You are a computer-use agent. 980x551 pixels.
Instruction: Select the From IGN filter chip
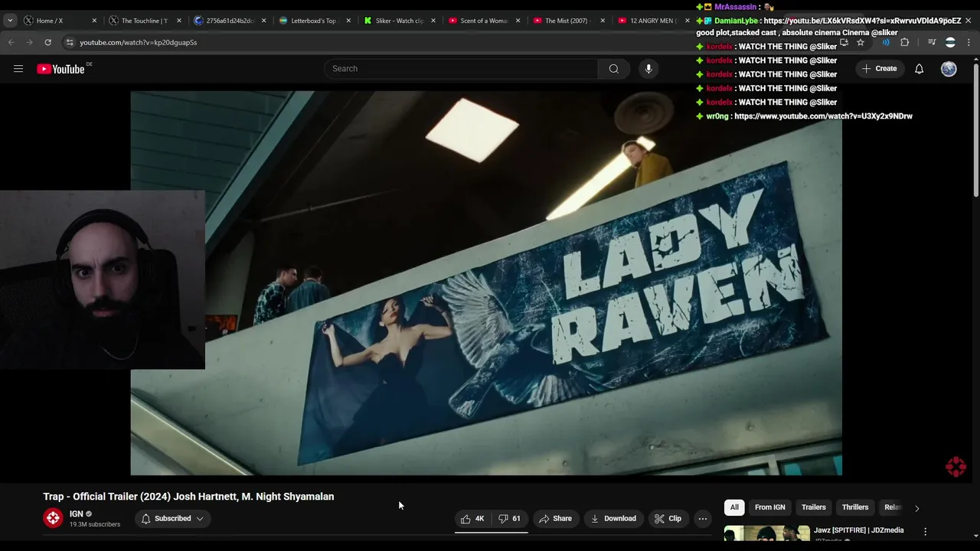pos(769,507)
